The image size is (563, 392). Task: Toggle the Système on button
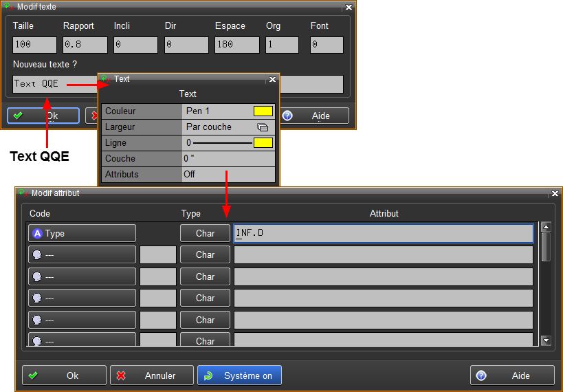pyautogui.click(x=239, y=375)
